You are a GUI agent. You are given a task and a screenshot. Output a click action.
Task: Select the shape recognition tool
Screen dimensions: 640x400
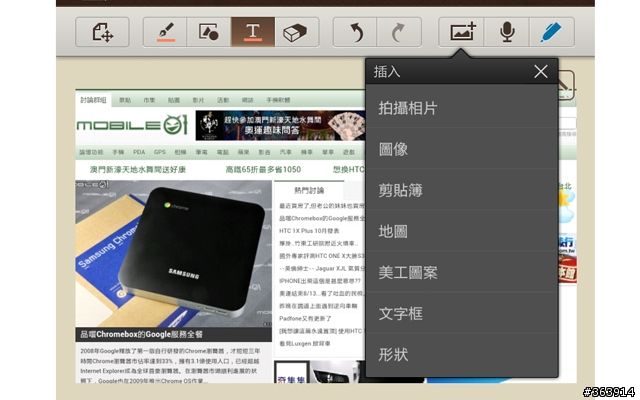click(x=209, y=32)
